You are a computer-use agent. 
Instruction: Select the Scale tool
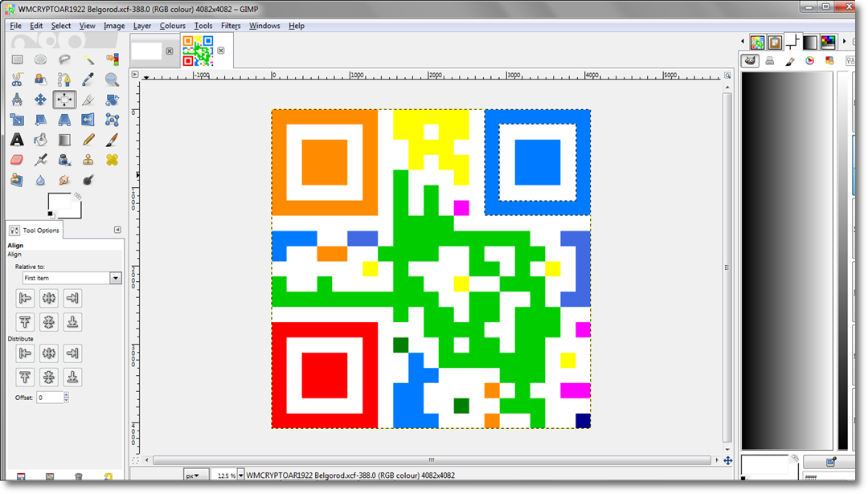click(17, 120)
